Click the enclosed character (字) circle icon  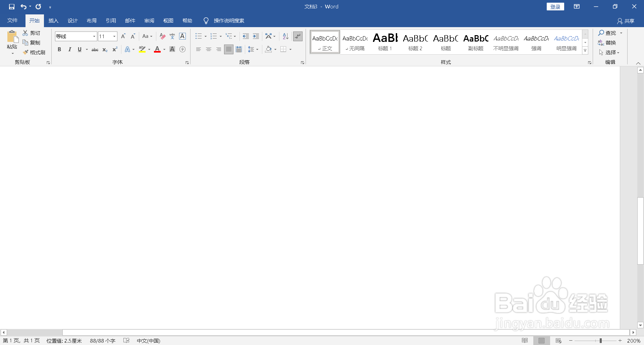point(182,49)
